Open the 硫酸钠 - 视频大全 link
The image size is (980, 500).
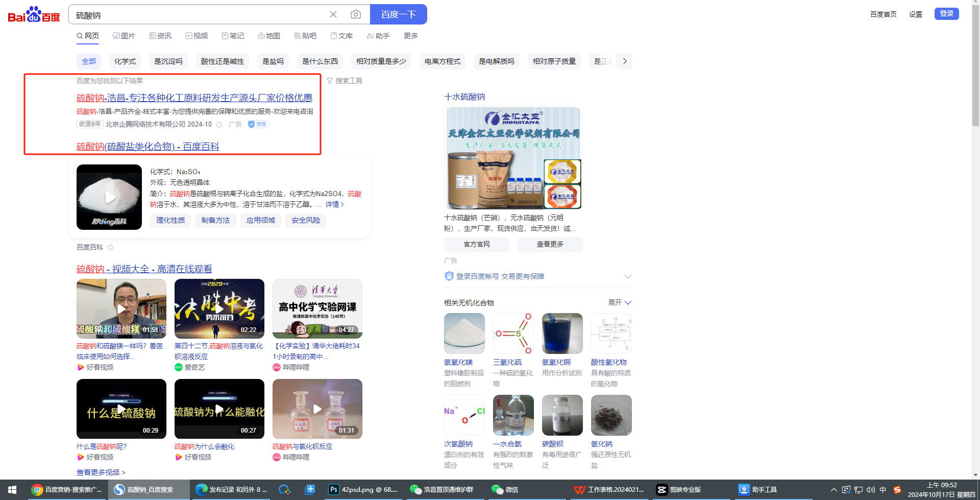(x=144, y=269)
